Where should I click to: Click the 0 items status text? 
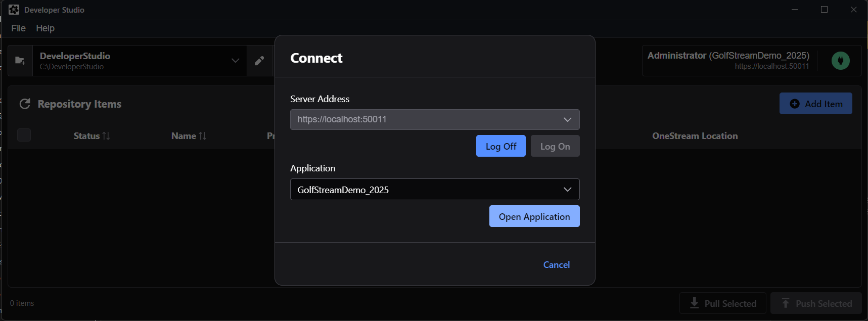pos(22,303)
